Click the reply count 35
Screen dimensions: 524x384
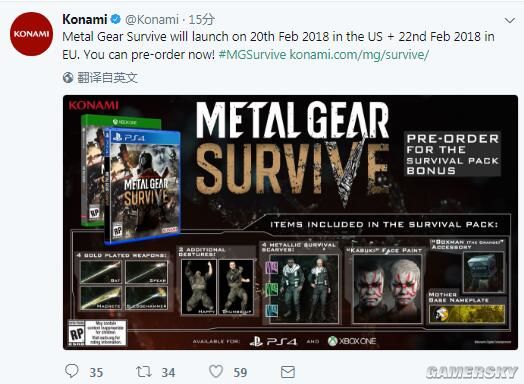click(96, 373)
